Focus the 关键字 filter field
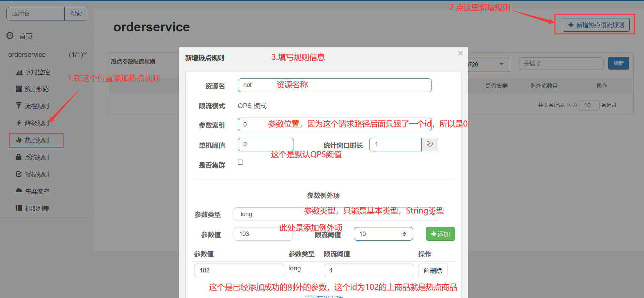Viewport: 644px width, 298px height. [x=561, y=63]
